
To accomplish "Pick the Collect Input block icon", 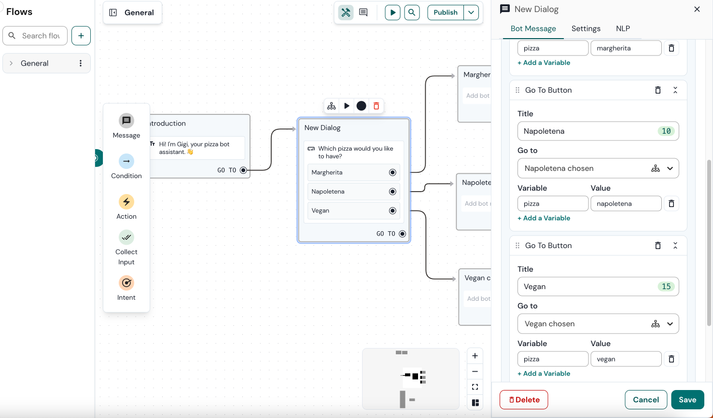I will coord(126,237).
